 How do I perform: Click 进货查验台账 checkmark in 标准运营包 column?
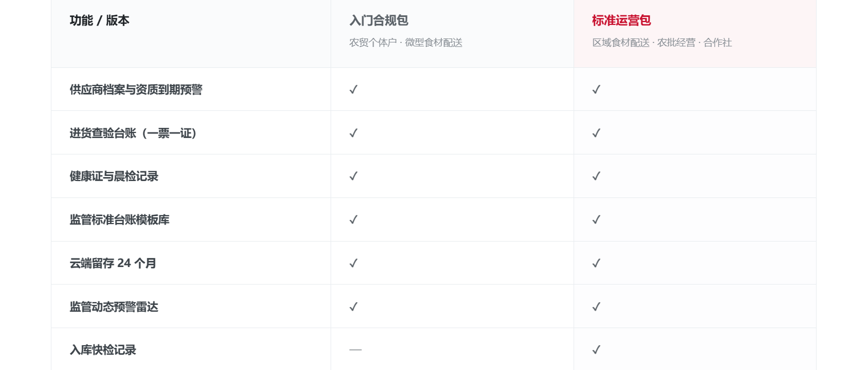[596, 133]
